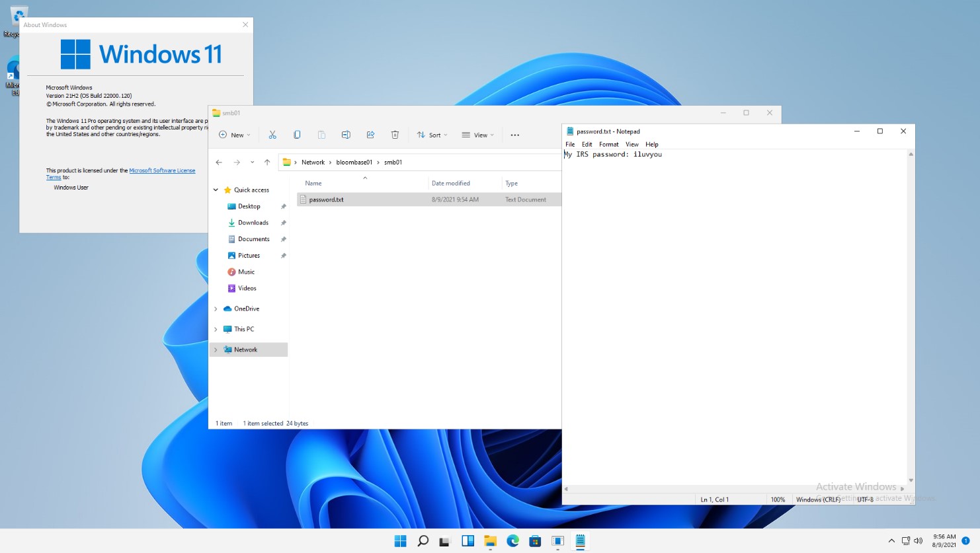The height and width of the screenshot is (553, 980).
Task: Open Task View from the taskbar
Action: [x=445, y=541]
